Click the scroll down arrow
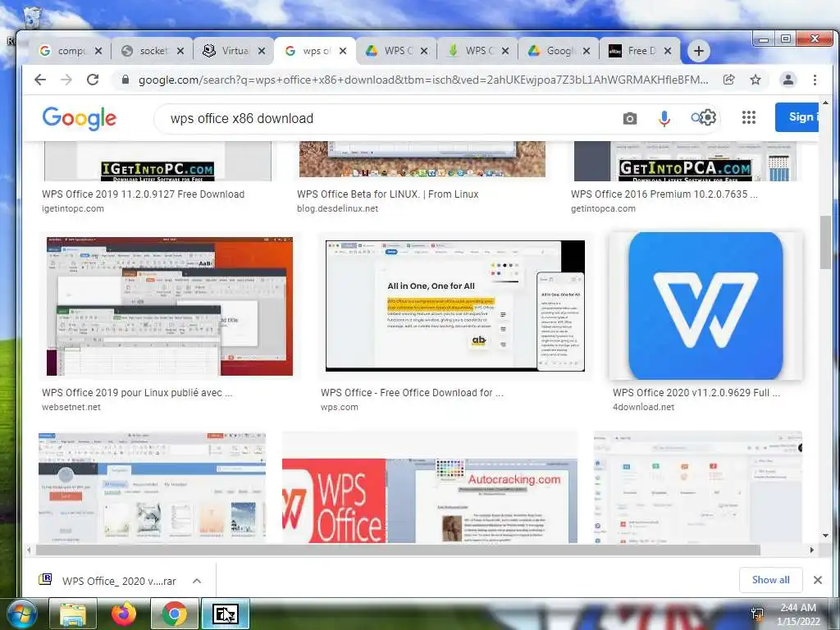840x630 pixels. [825, 535]
